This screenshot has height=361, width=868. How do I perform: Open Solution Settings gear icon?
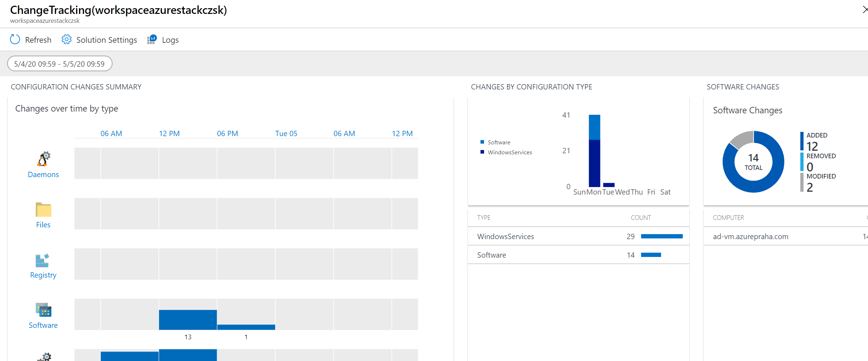pyautogui.click(x=67, y=40)
